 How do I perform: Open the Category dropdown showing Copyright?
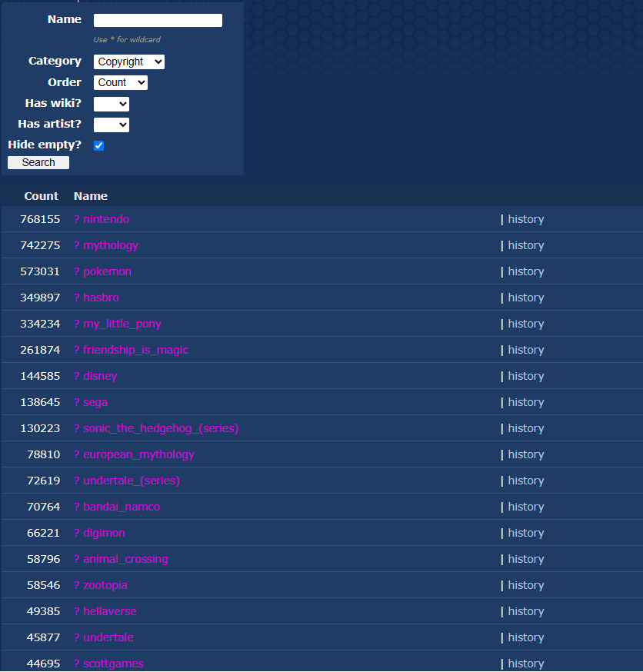coord(129,62)
